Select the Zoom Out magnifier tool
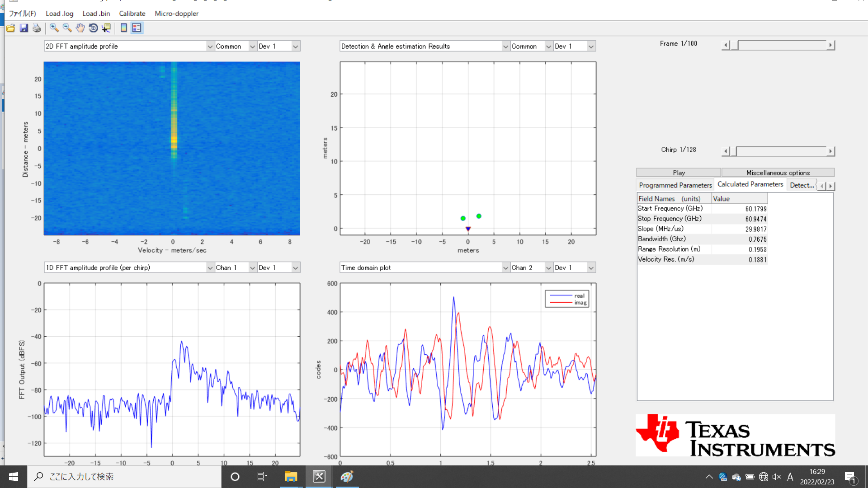This screenshot has width=868, height=488. coord(67,28)
